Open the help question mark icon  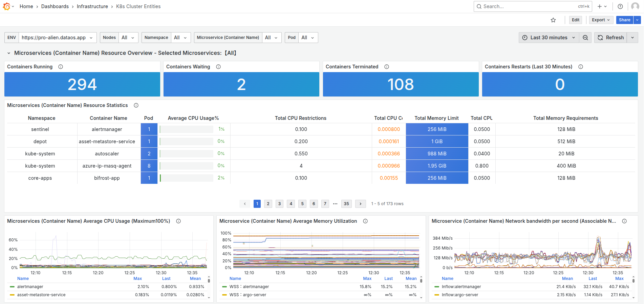[x=620, y=6]
